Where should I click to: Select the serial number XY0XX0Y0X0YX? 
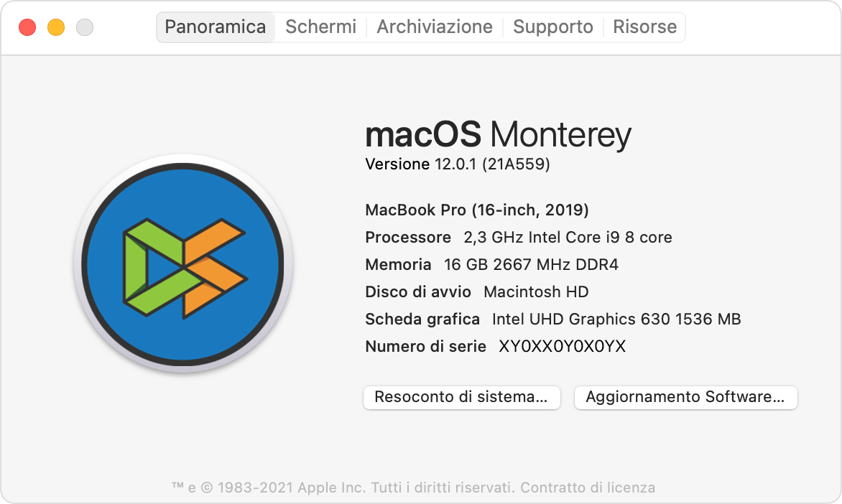(563, 347)
